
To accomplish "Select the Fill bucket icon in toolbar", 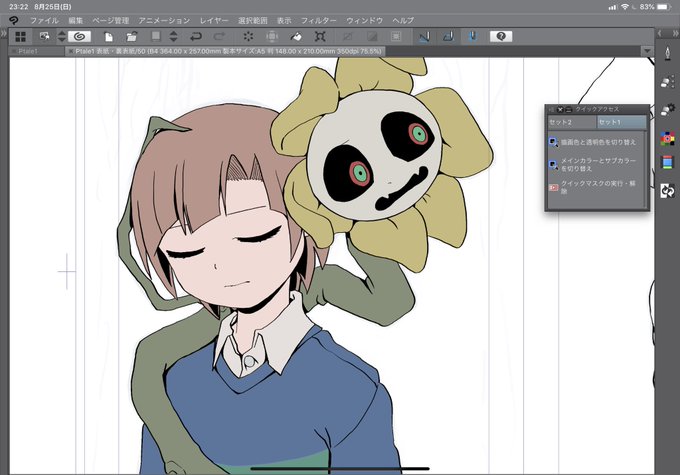I will [x=296, y=36].
